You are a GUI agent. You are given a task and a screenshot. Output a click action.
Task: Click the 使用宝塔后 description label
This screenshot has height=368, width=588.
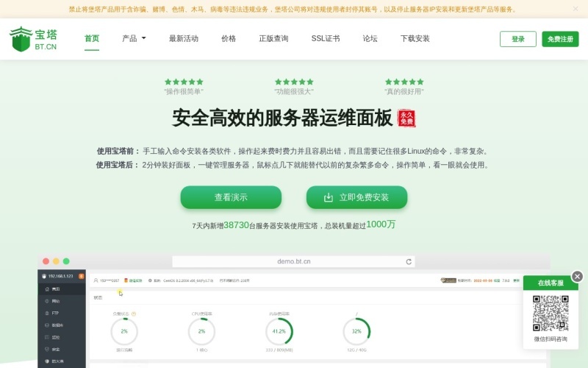point(117,165)
